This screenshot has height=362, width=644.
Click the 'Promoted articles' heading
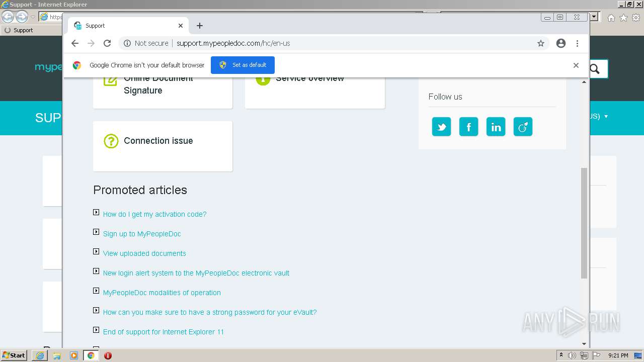pos(140,190)
